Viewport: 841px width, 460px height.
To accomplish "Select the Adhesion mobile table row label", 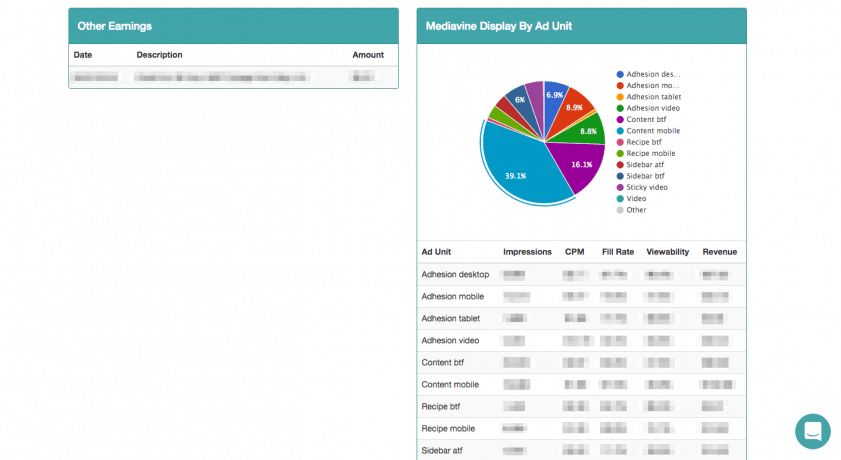I will [x=453, y=296].
